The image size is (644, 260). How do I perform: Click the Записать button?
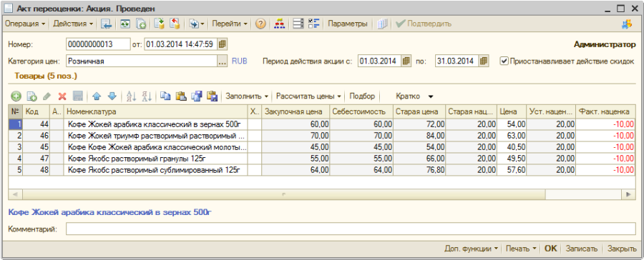581,249
